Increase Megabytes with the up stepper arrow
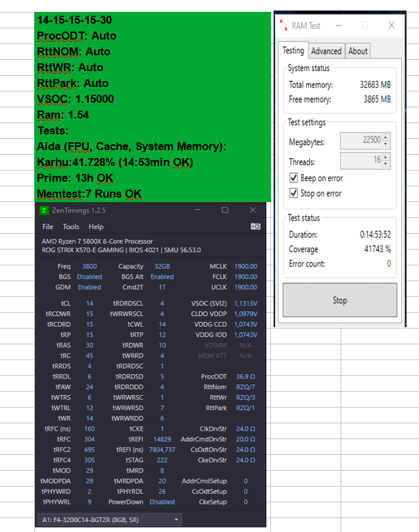Viewport: 419px width, 532px height. (385, 137)
